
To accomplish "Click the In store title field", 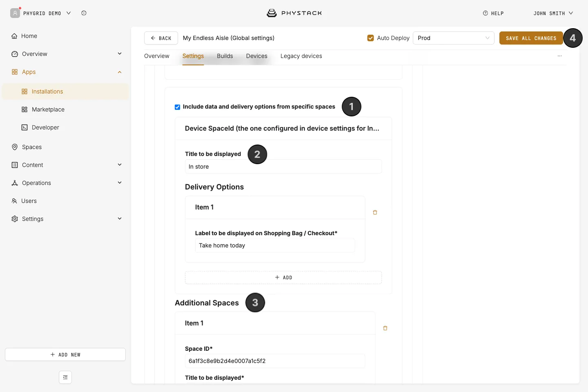I will click(x=283, y=167).
